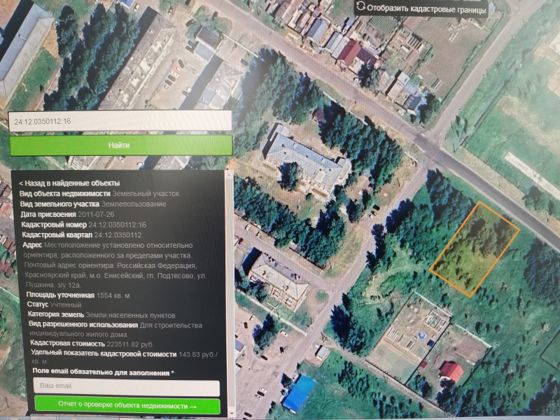560x420 pixels.
Task: Click the Категория земель label
Action: 56,315
